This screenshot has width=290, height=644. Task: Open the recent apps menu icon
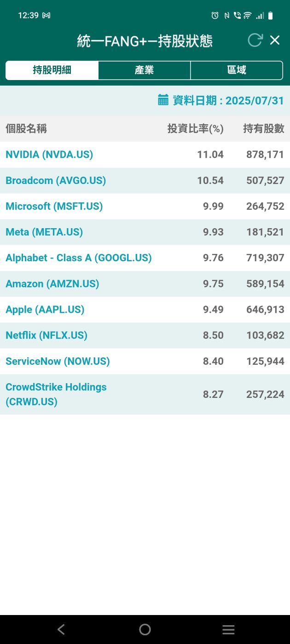pyautogui.click(x=228, y=629)
